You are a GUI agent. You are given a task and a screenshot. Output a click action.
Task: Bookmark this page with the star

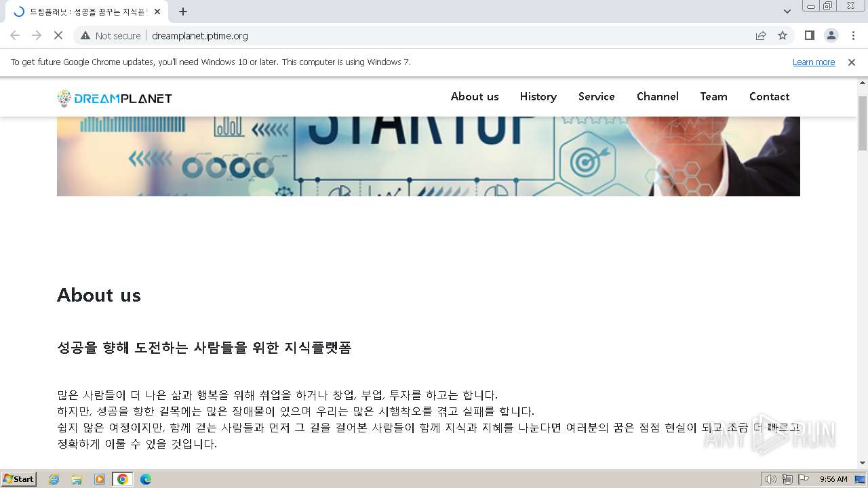point(783,35)
